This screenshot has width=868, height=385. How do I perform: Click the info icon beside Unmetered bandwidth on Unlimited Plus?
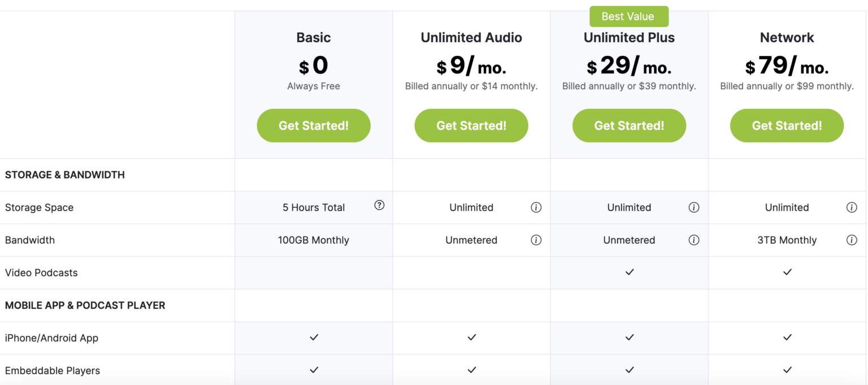694,240
